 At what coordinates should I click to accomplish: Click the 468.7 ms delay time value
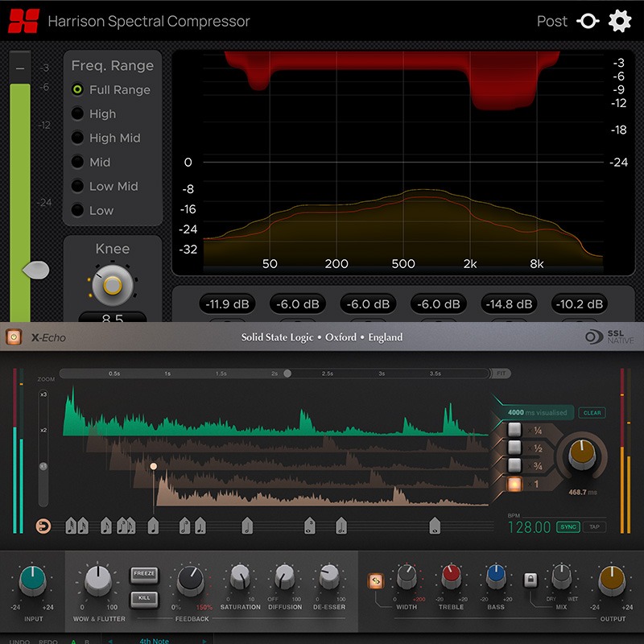[x=582, y=492]
